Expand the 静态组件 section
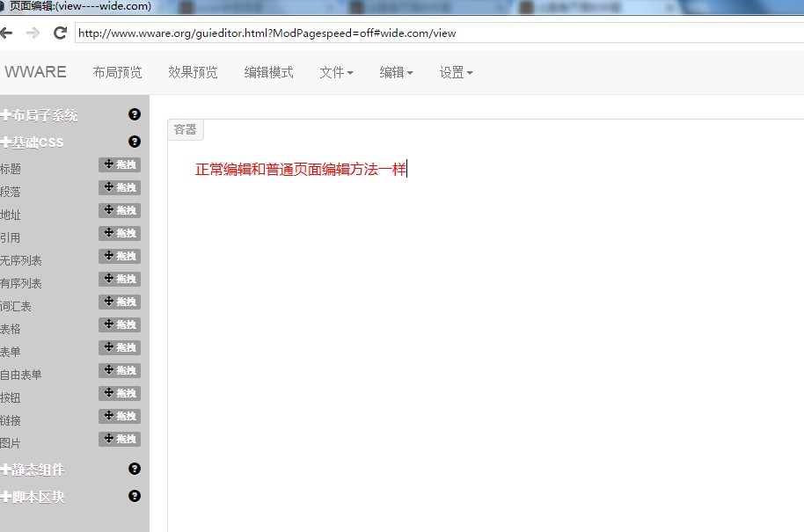 point(33,470)
